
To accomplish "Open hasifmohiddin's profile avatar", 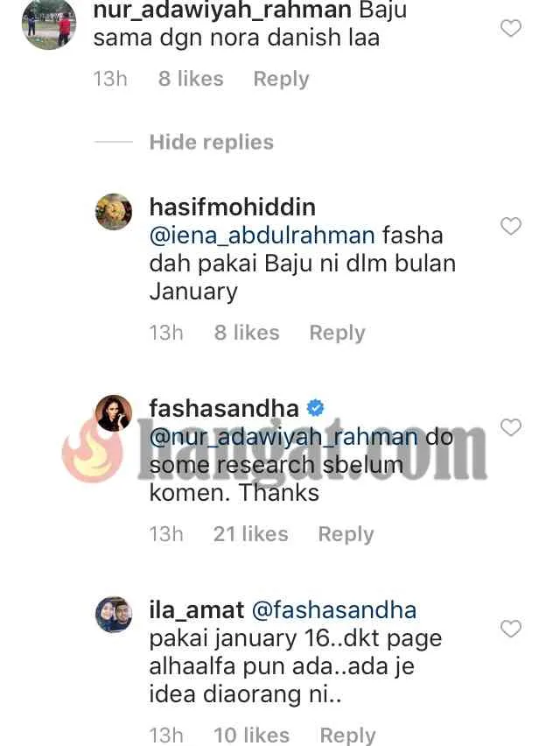I will (x=114, y=212).
